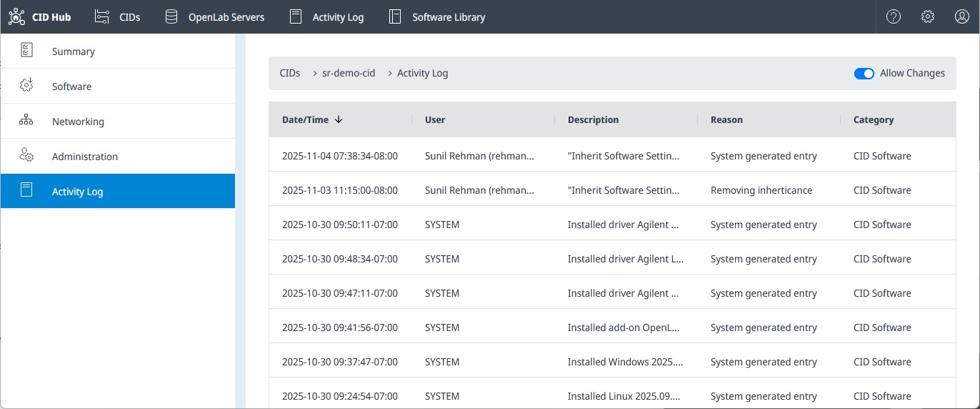This screenshot has width=980, height=409.
Task: Click the CIDs icon in top bar
Action: click(x=102, y=16)
